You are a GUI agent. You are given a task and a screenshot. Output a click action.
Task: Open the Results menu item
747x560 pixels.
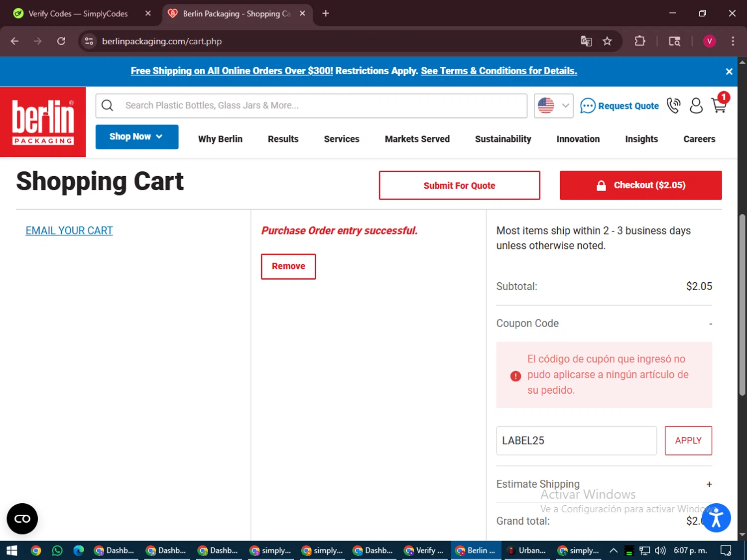283,139
